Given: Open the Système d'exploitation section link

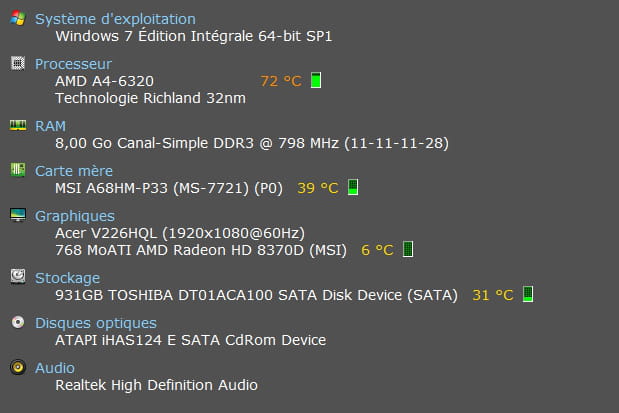Looking at the screenshot, I should coord(115,19).
